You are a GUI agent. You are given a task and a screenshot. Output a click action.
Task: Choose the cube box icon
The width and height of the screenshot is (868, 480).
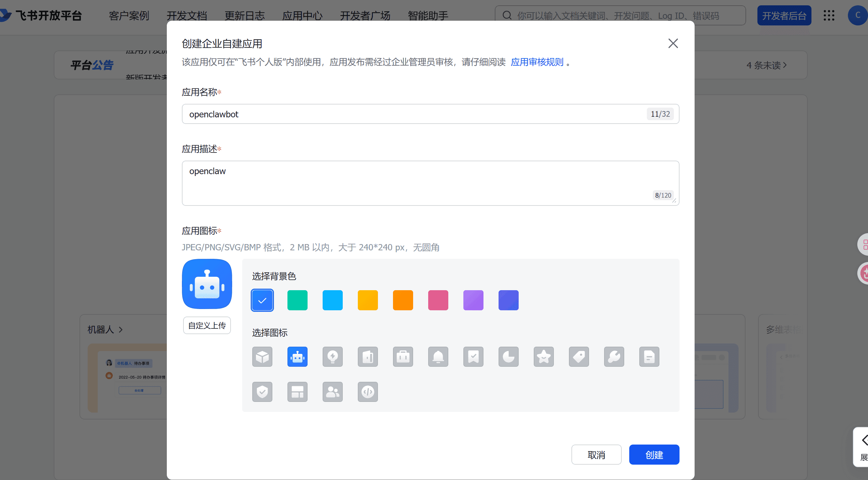tap(262, 356)
